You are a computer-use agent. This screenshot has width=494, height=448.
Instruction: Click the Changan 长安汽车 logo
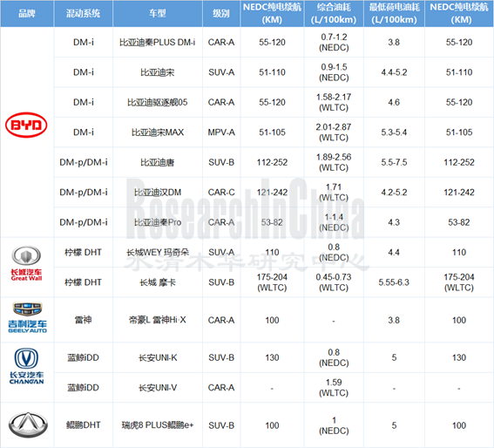coord(26,366)
